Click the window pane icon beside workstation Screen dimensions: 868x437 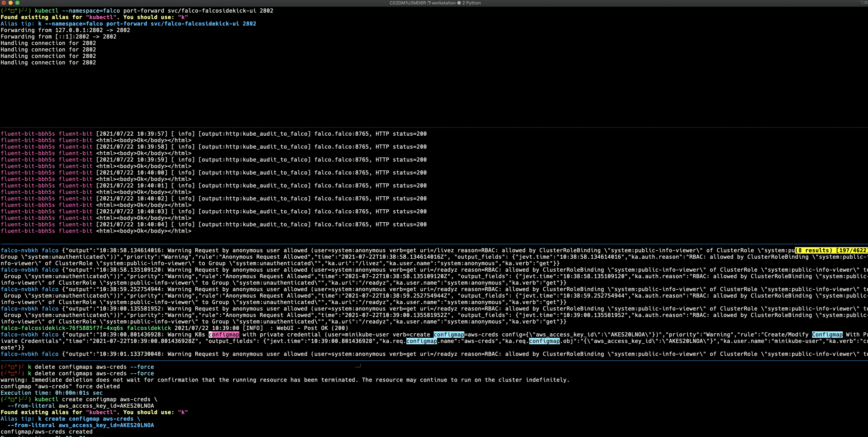tap(429, 3)
